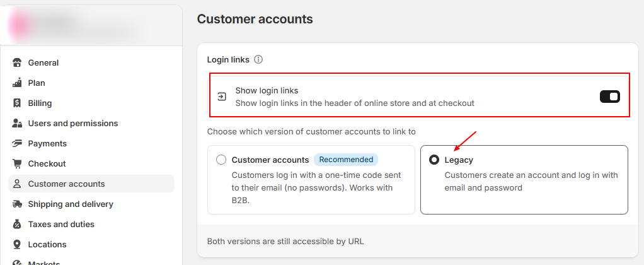This screenshot has height=265, width=644.
Task: Click the Plan chart icon
Action: pos(17,83)
